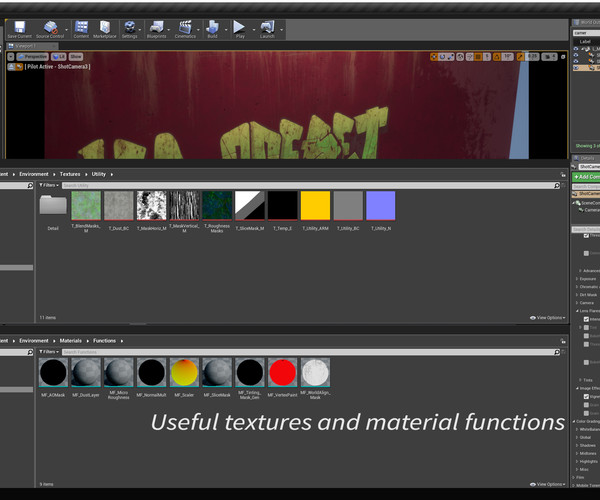Open the Perspective view mode dropdown
The height and width of the screenshot is (500, 600).
click(x=33, y=57)
